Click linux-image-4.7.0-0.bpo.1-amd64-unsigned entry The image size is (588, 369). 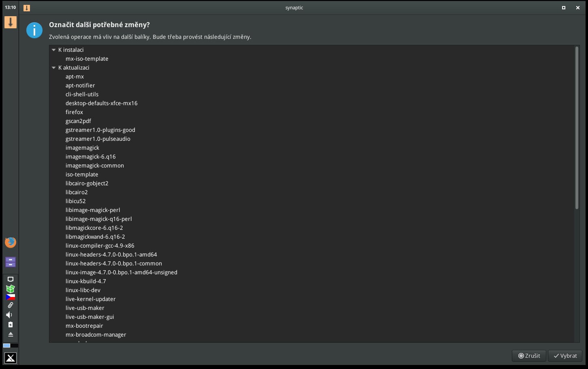click(x=311, y=272)
